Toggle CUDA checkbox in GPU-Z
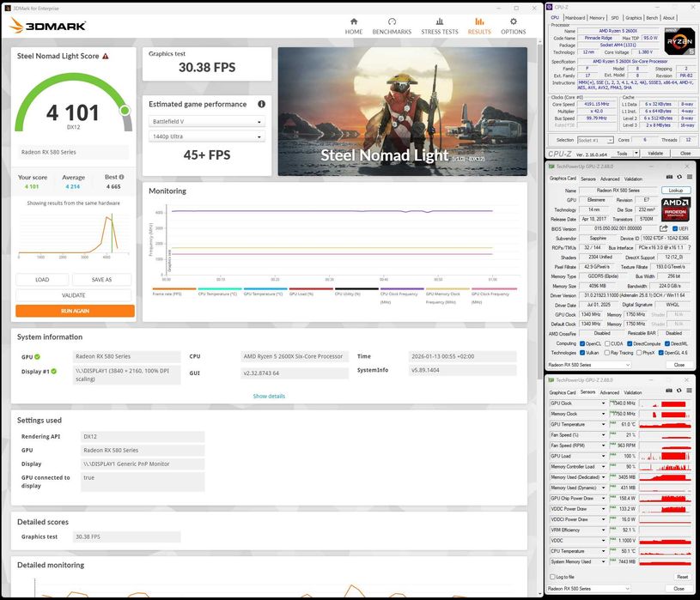Image resolution: width=700 pixels, height=600 pixels. (x=607, y=343)
